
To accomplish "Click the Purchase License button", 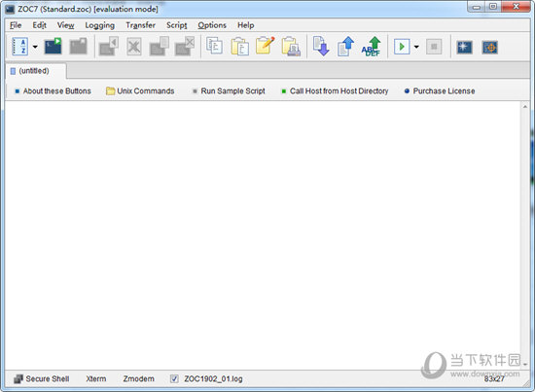I will click(440, 91).
